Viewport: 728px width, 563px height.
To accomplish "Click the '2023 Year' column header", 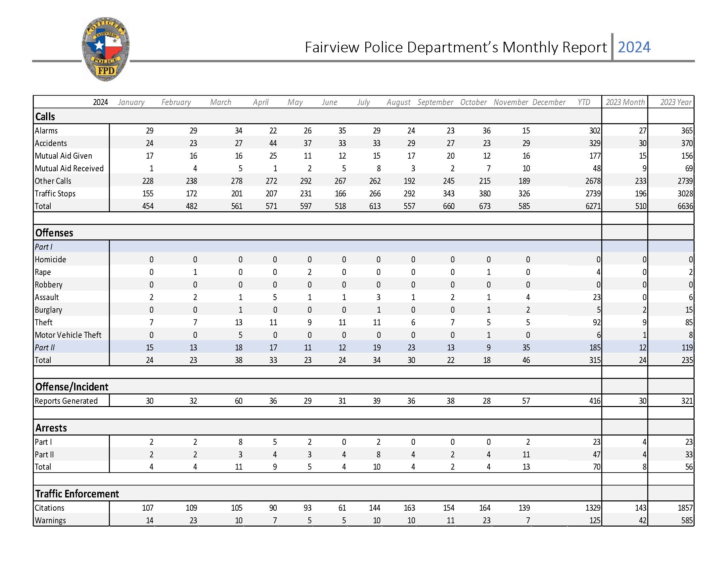I will 676,102.
